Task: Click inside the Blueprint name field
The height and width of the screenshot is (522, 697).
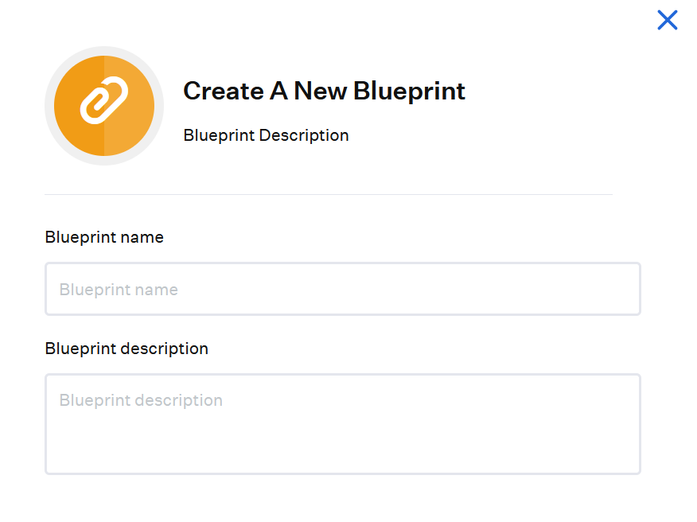Action: click(x=342, y=289)
